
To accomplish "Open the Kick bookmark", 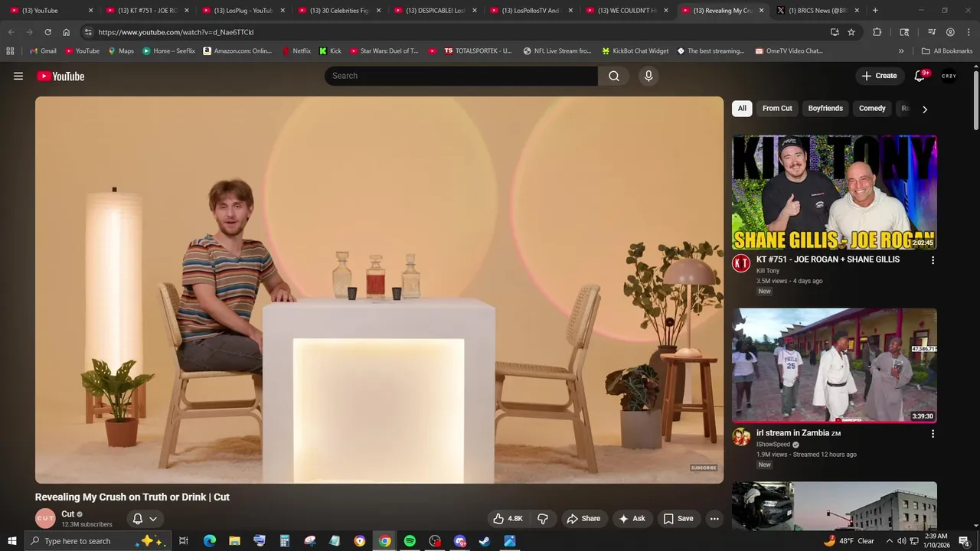I will click(x=331, y=51).
